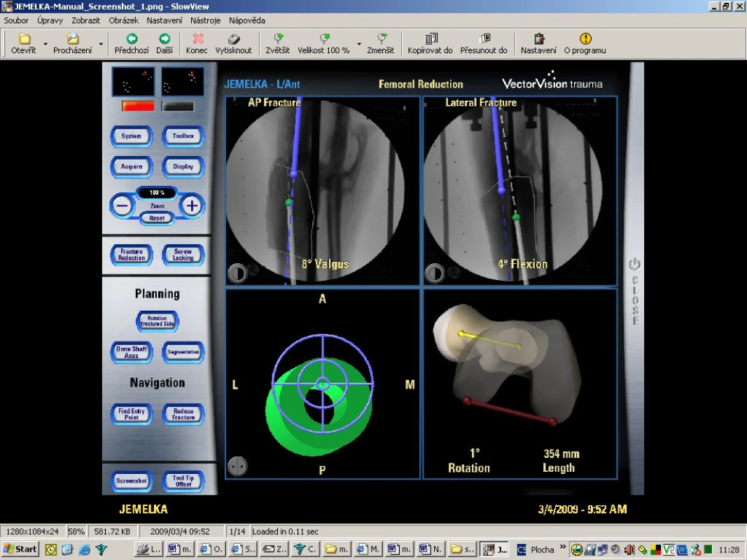Toggle contrast icon in AP Fracture view
The height and width of the screenshot is (560, 747).
point(237,273)
